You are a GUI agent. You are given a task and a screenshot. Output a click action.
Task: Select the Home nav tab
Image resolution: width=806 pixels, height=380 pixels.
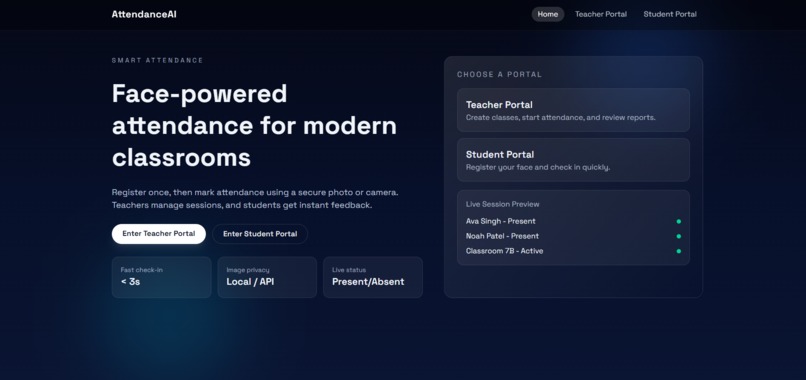click(x=547, y=14)
